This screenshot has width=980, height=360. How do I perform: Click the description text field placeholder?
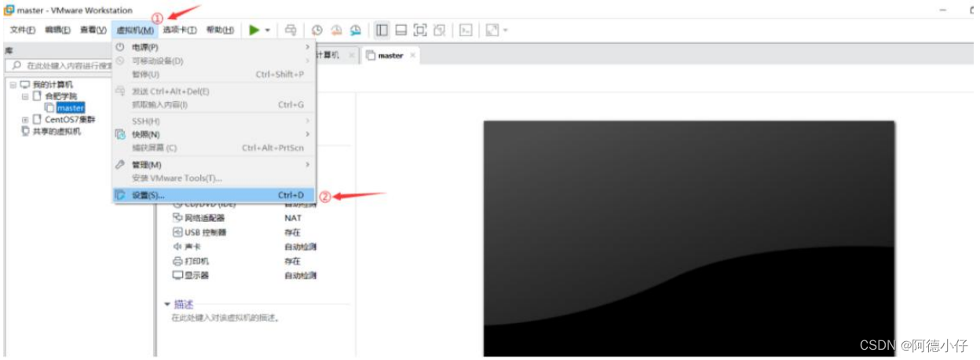[x=226, y=318]
